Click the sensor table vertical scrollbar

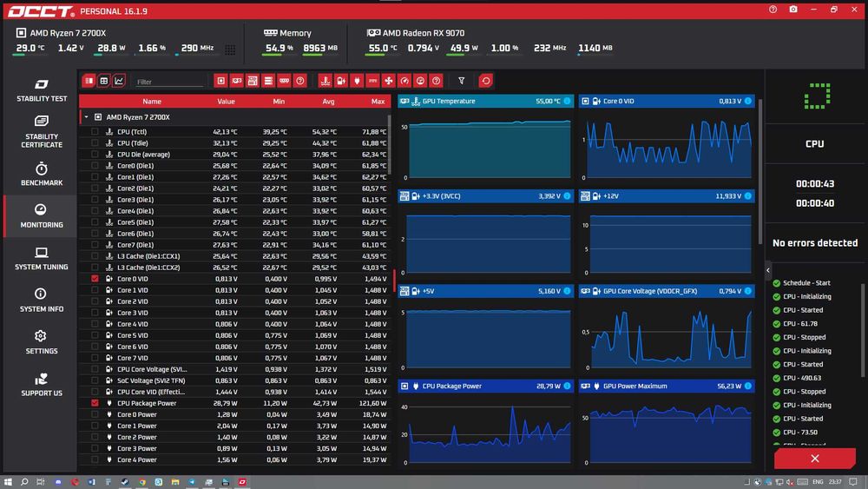(389, 144)
